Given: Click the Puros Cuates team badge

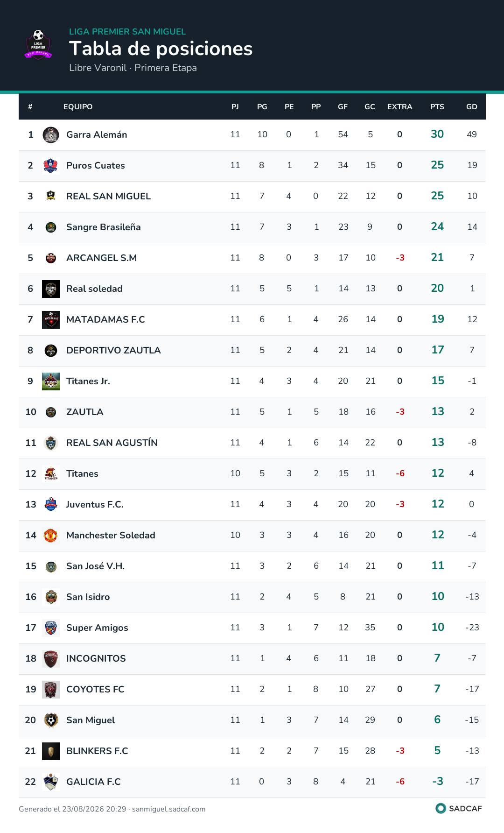Looking at the screenshot, I should [x=51, y=166].
